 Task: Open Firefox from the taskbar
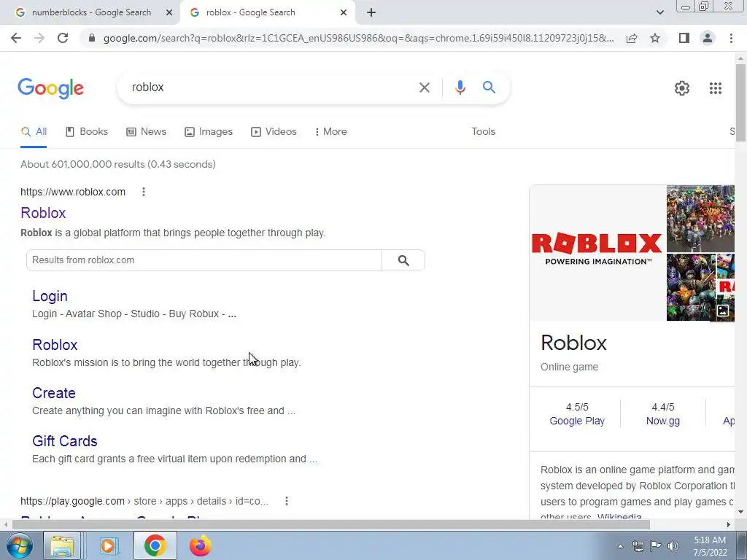coord(200,545)
